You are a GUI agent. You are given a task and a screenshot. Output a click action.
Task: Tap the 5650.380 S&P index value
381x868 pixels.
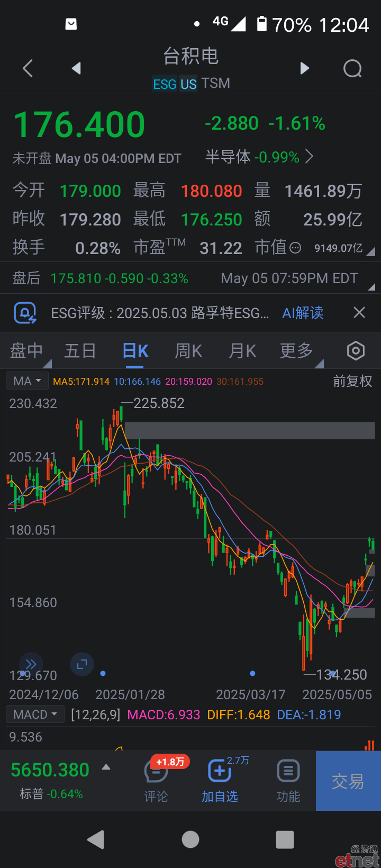coord(50,770)
